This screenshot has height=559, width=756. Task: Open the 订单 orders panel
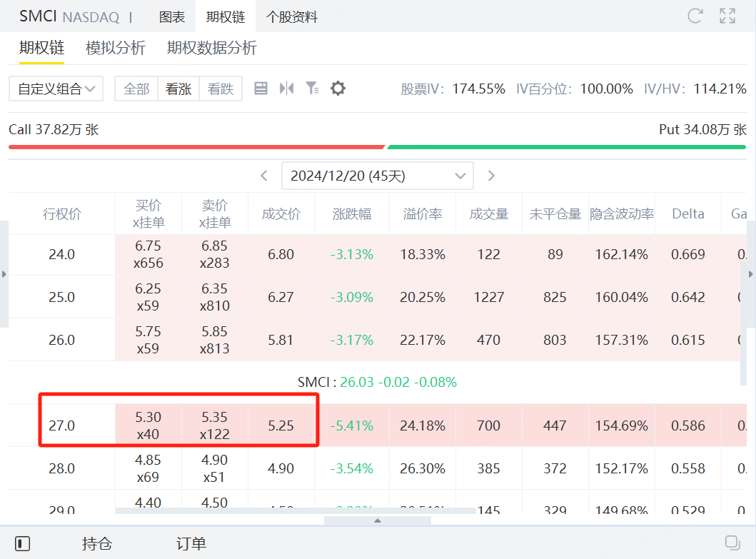(191, 543)
